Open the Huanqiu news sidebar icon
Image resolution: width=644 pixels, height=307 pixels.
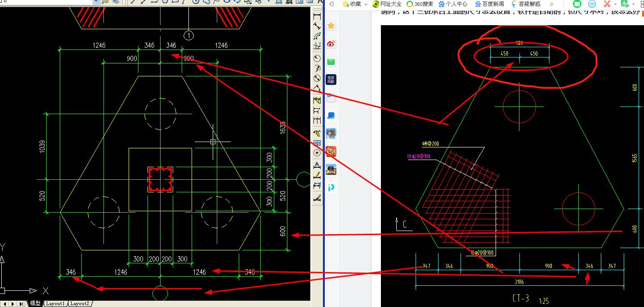(x=331, y=80)
